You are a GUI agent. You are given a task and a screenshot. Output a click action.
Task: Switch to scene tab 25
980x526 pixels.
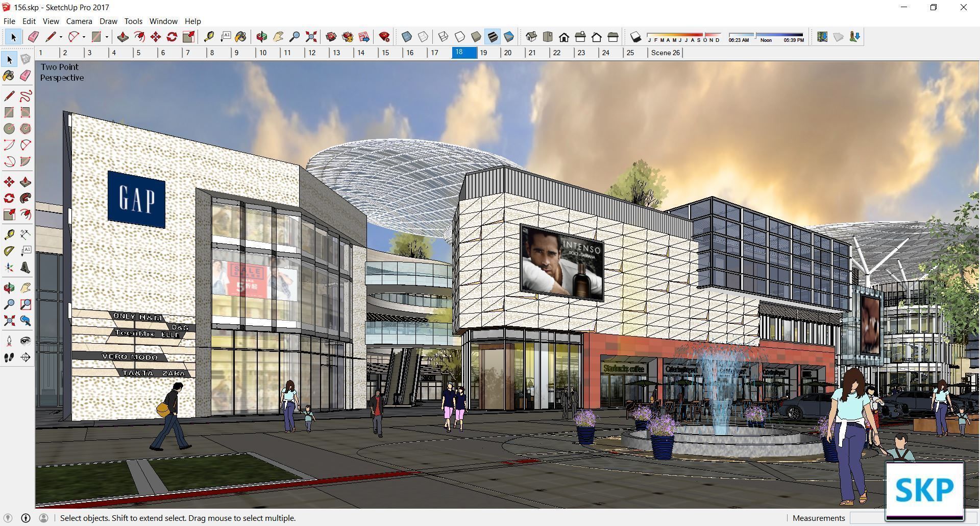635,53
